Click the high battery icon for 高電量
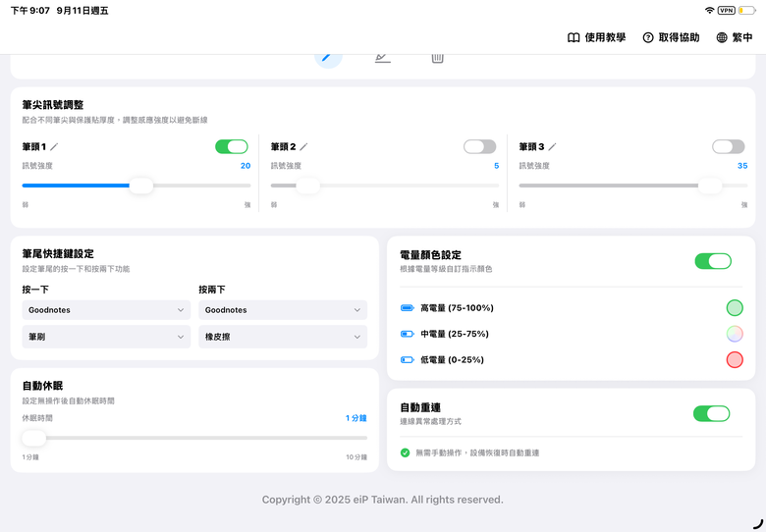The height and width of the screenshot is (532, 766). (408, 308)
